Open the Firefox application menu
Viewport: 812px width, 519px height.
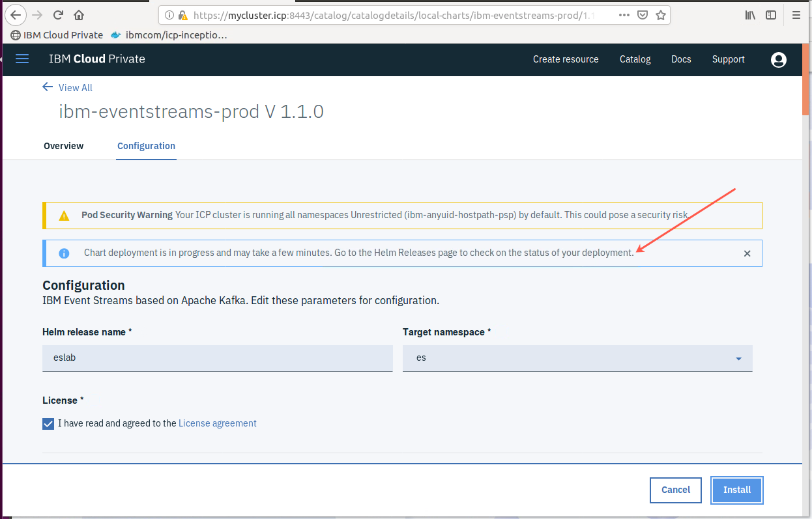pyautogui.click(x=796, y=14)
